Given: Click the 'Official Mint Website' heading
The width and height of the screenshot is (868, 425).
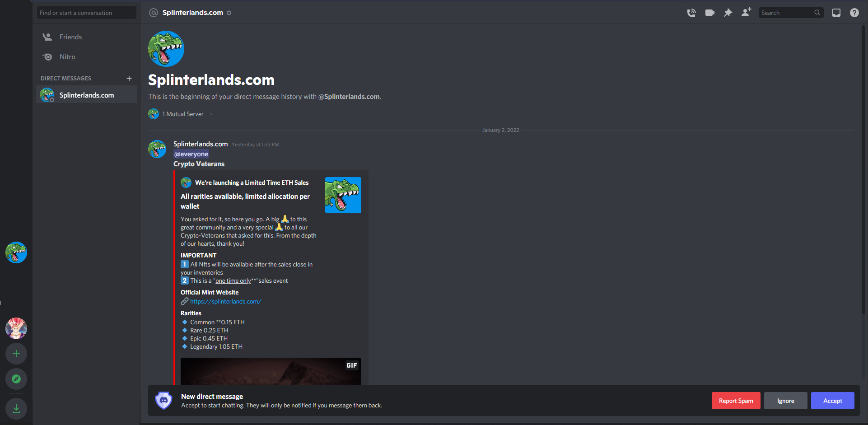Looking at the screenshot, I should click(x=210, y=292).
